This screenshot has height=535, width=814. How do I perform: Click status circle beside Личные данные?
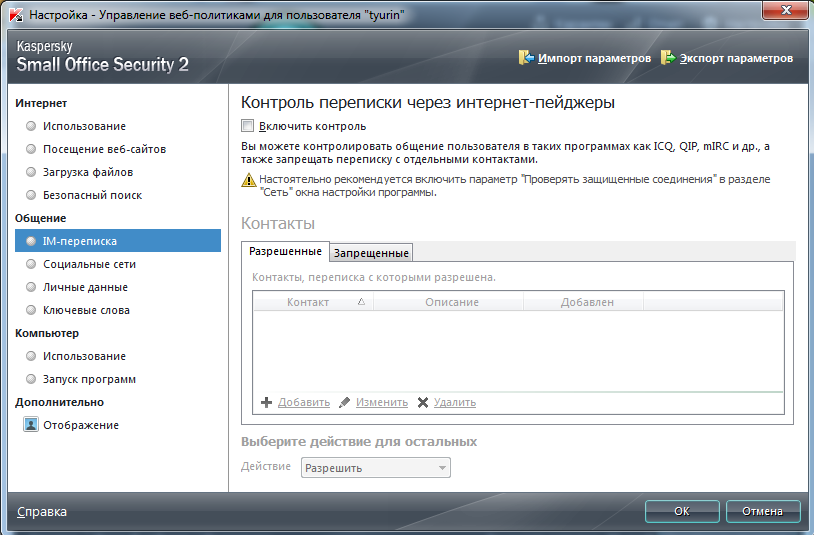(x=31, y=287)
